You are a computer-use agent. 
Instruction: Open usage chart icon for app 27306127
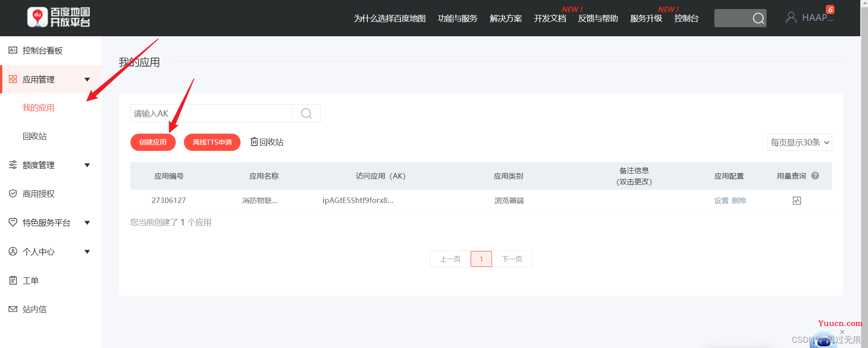tap(797, 201)
